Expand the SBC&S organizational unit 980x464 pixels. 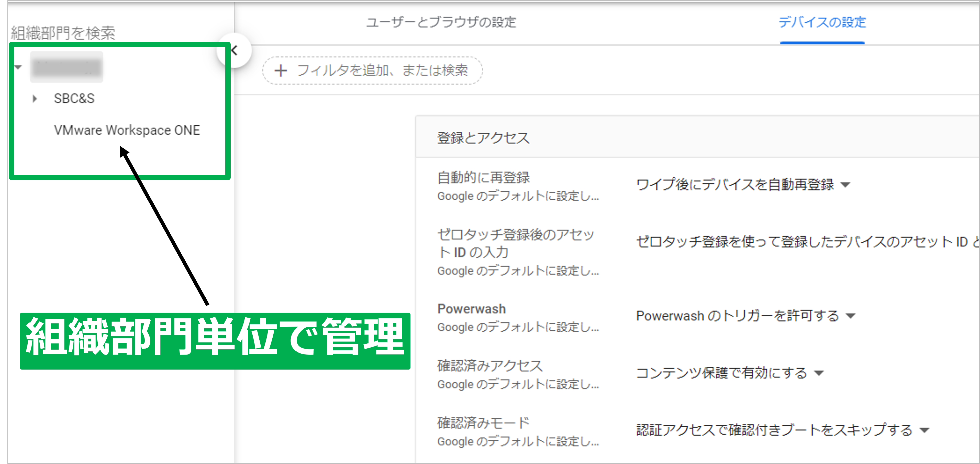[x=35, y=99]
